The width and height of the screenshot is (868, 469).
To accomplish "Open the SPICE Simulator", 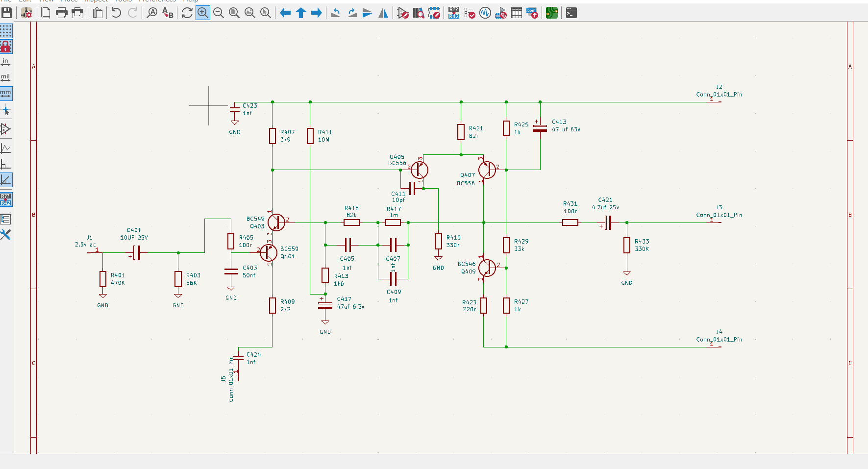I will tap(485, 13).
